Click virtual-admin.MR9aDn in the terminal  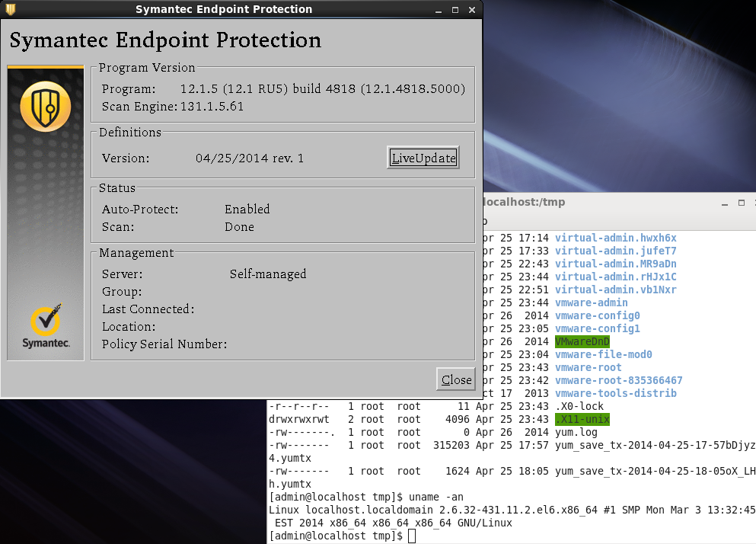tap(616, 264)
